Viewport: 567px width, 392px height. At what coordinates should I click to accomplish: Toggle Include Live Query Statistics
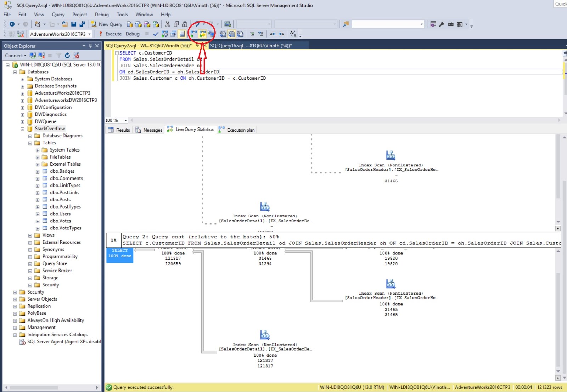click(x=202, y=34)
